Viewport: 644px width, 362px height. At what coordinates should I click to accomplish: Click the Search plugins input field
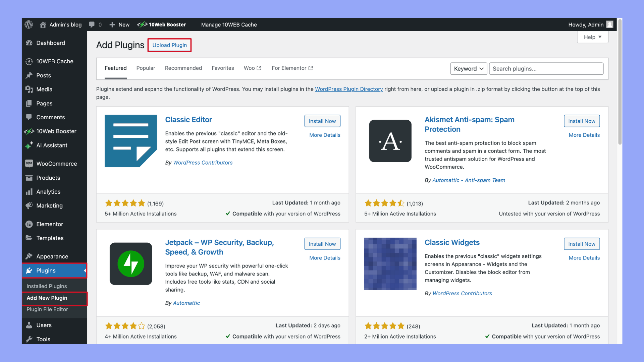click(x=546, y=69)
